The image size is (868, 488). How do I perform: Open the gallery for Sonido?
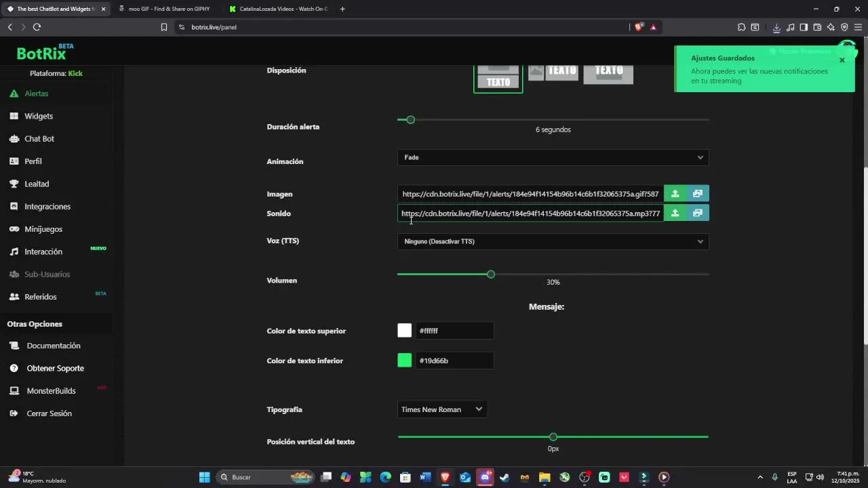698,213
